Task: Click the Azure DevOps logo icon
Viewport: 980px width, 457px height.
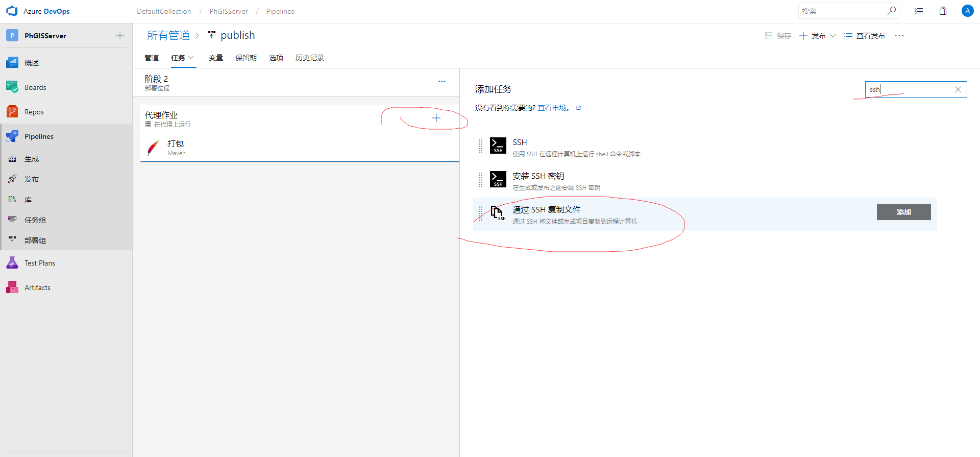Action: point(12,11)
